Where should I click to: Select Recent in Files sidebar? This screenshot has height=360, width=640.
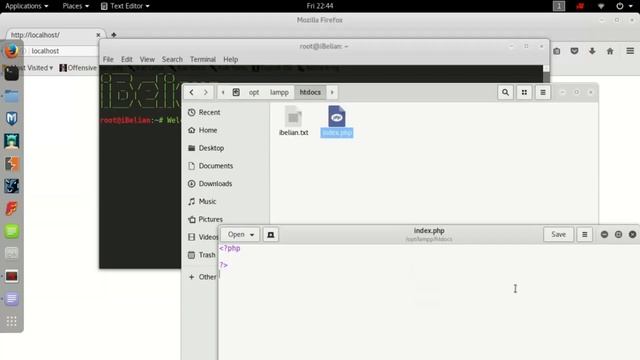point(225,112)
